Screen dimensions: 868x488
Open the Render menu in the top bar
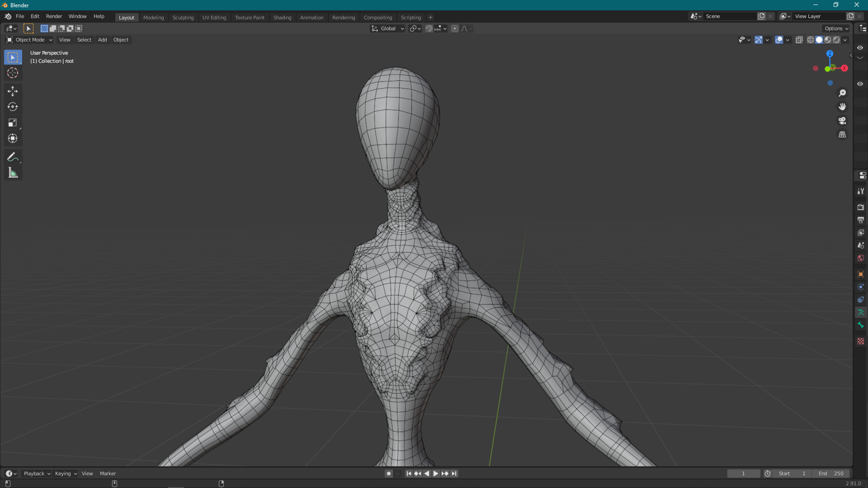pos(54,16)
